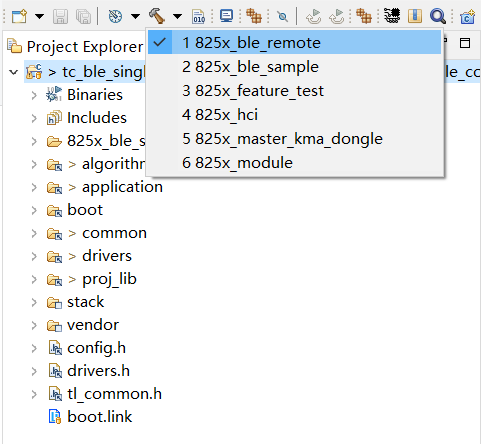This screenshot has width=481, height=444.
Task: Click the Save floppy disk icon
Action: pos(60,16)
